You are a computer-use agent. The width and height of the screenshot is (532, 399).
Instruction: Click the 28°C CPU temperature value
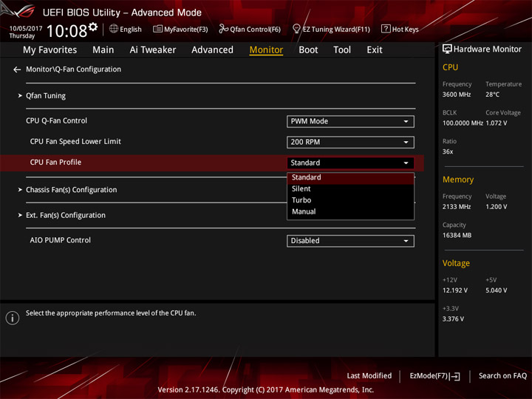[492, 95]
